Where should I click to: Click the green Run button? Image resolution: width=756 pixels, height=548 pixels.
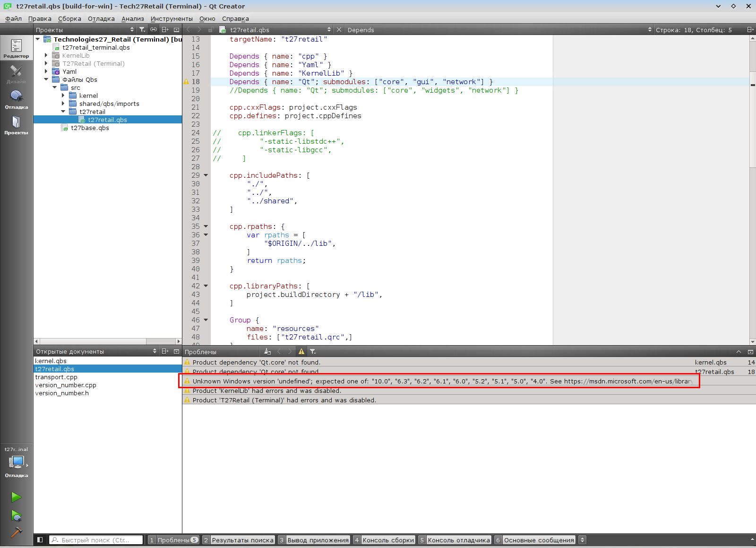pos(16,497)
